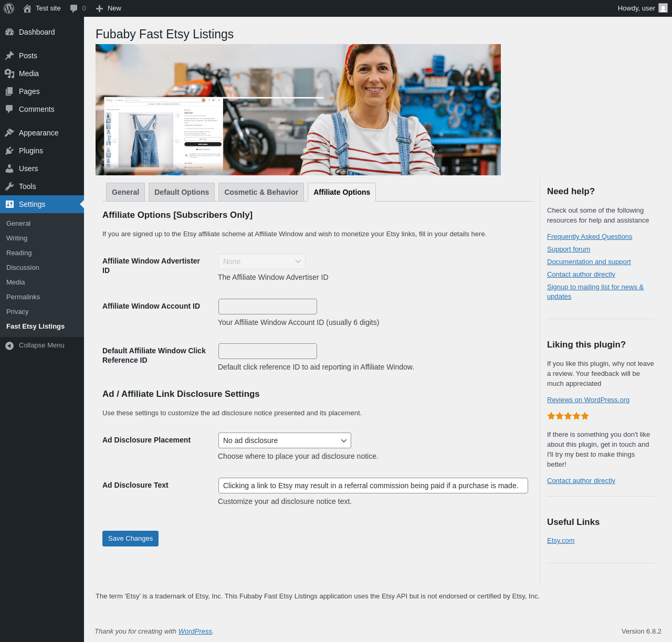The height and width of the screenshot is (642, 672).
Task: Click the home icon beside Test site
Action: pos(27,8)
